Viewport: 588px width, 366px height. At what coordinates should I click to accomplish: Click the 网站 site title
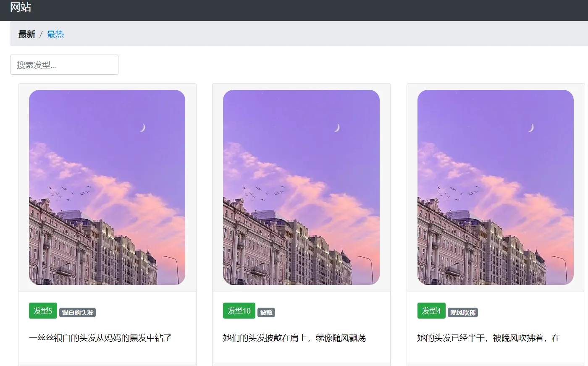[x=20, y=7]
